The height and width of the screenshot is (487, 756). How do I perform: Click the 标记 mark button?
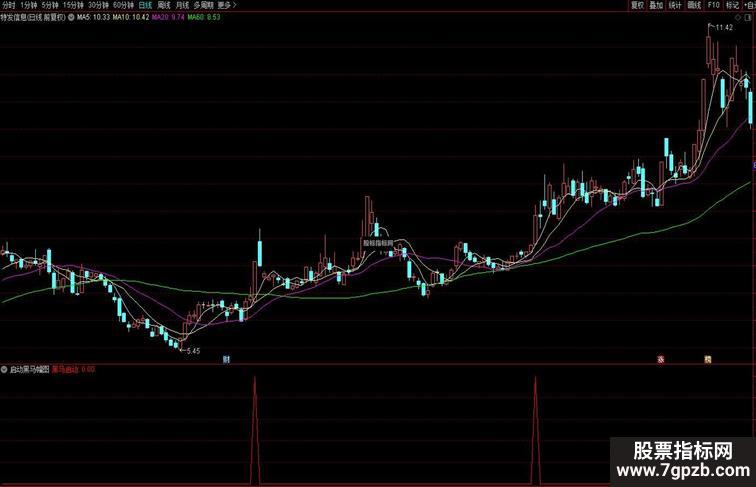732,5
